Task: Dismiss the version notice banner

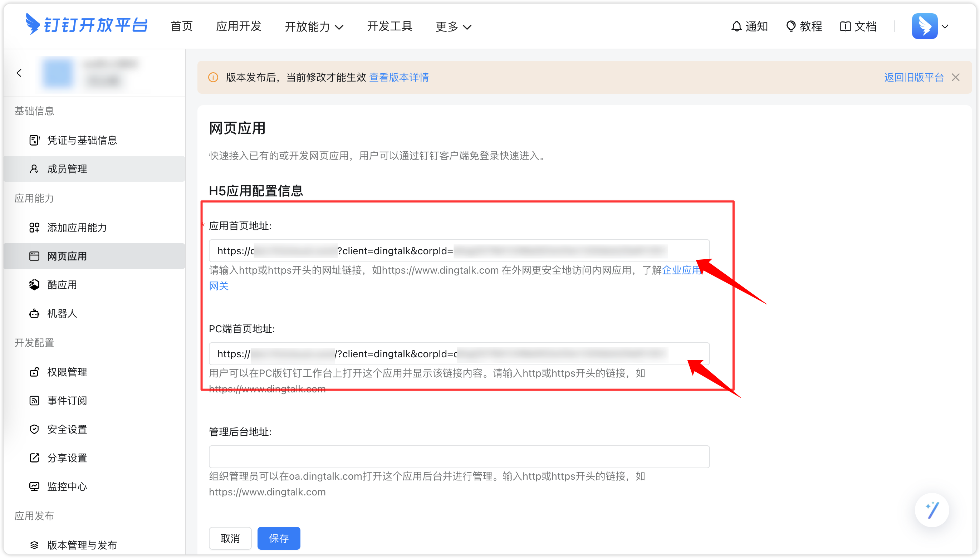Action: pyautogui.click(x=955, y=77)
